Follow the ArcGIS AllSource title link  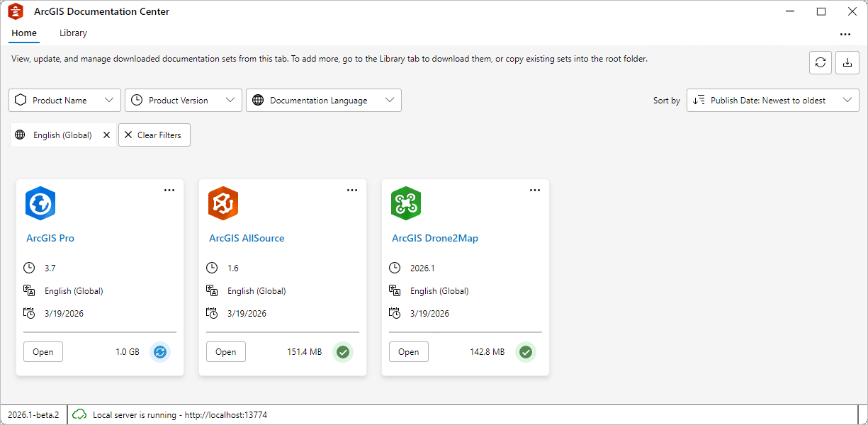pyautogui.click(x=247, y=238)
